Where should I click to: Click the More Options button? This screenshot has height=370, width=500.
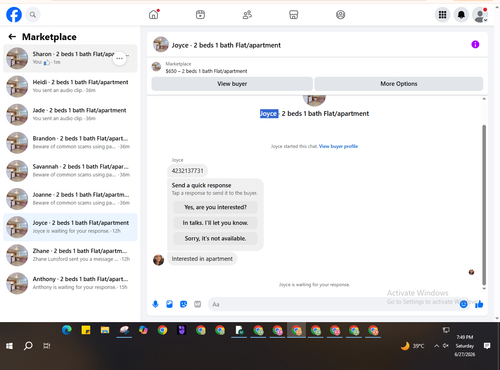[399, 84]
